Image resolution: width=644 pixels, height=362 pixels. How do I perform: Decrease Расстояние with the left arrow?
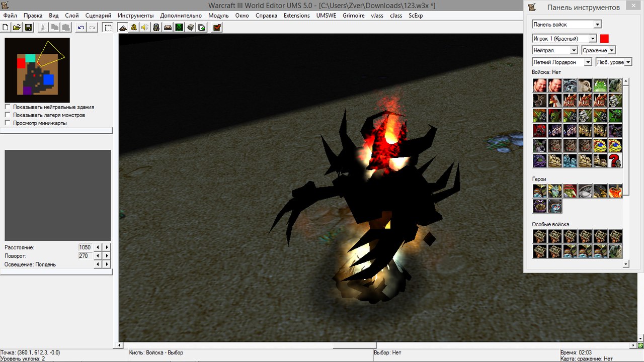98,247
